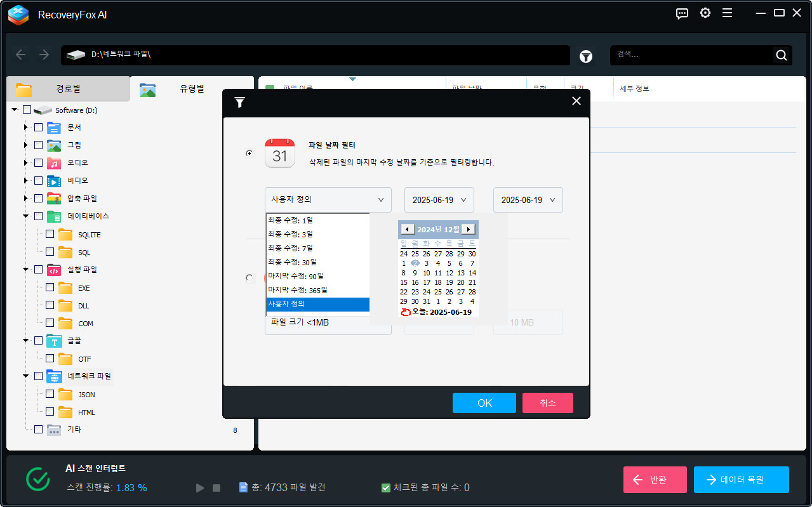Click the OK button in the filter dialog

[484, 402]
